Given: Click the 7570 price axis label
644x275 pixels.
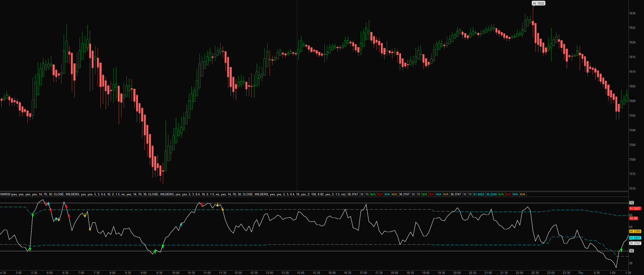Looking at the screenshot, I should coord(632,189).
